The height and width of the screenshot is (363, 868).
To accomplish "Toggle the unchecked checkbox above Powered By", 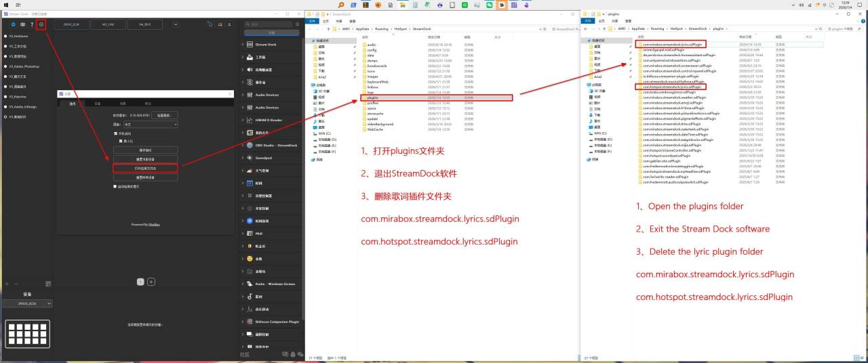I will coord(115,186).
